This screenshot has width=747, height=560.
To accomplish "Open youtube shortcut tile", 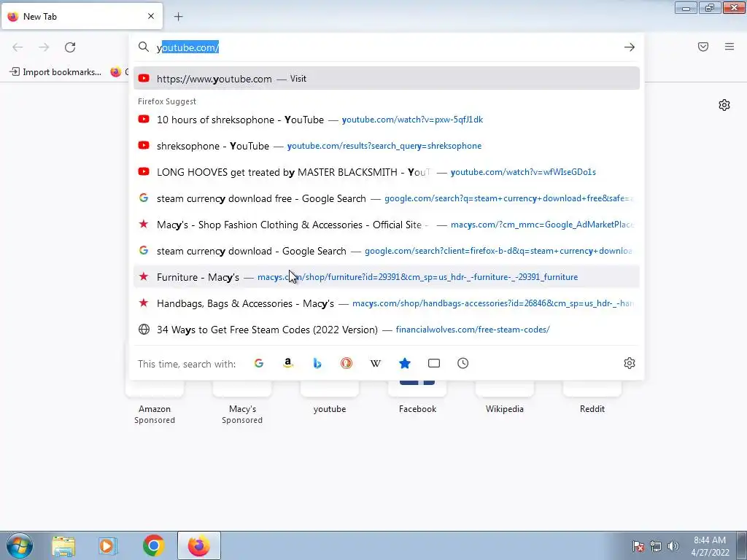I will 330,399.
